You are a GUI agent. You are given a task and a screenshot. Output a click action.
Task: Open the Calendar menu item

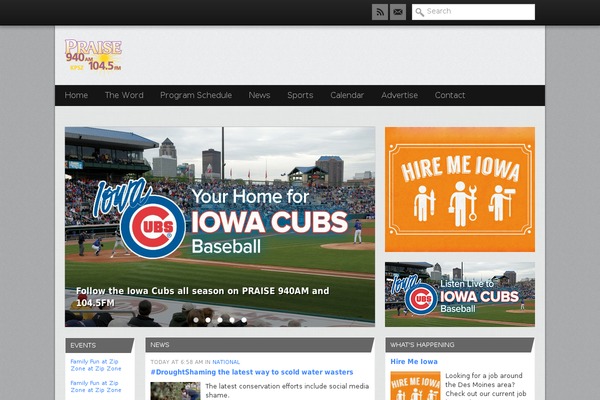pos(347,95)
